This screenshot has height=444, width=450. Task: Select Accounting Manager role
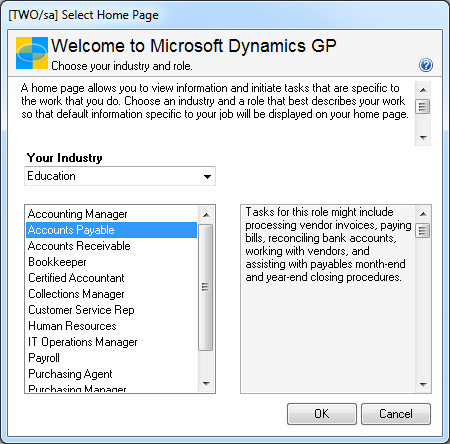click(112, 214)
